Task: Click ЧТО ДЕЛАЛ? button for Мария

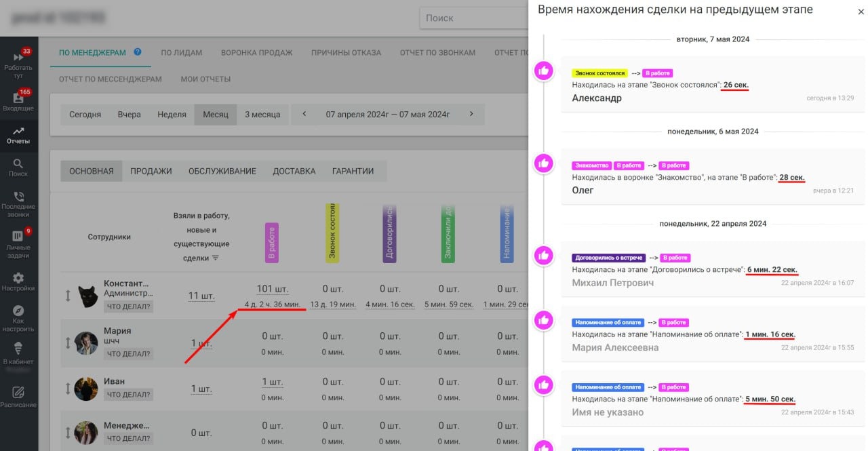Action: pyautogui.click(x=129, y=353)
